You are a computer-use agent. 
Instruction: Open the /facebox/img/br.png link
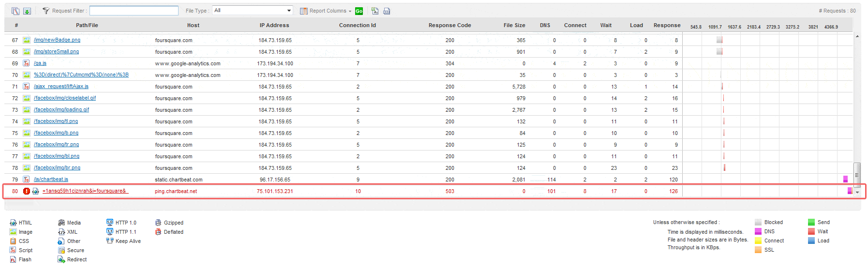click(x=57, y=168)
